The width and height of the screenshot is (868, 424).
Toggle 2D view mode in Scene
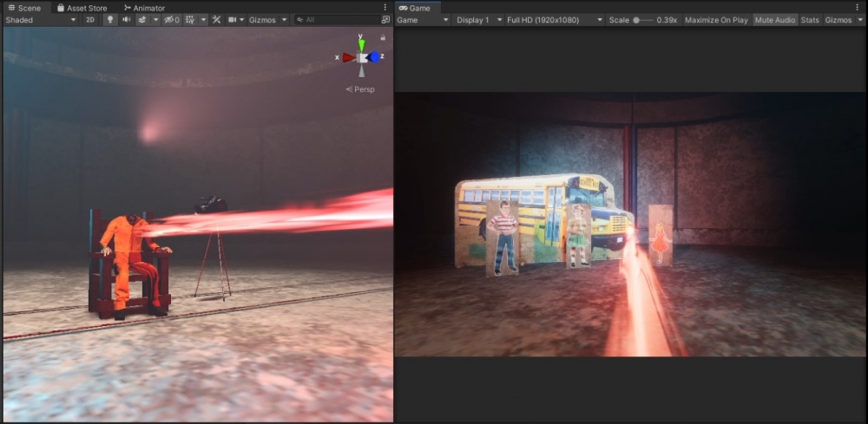tap(90, 20)
